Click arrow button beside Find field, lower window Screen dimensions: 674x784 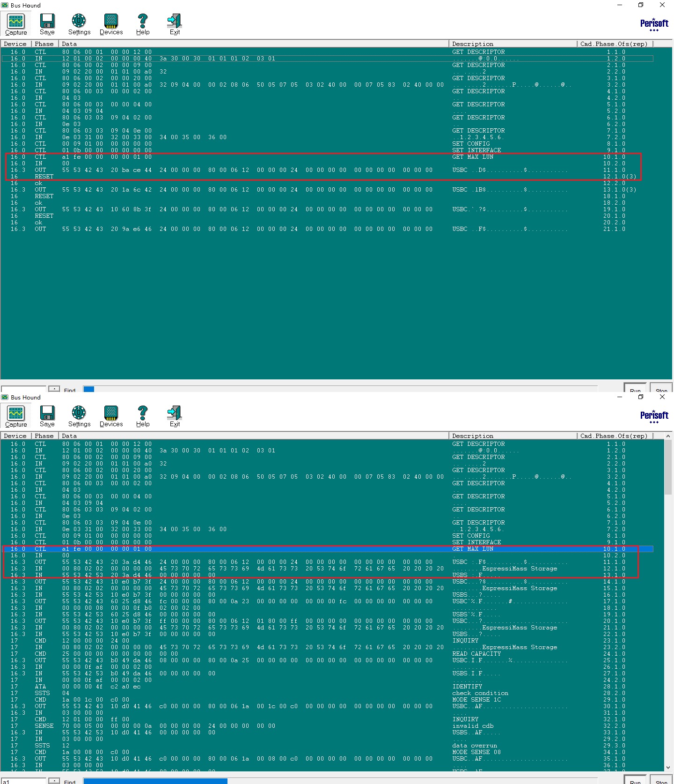click(x=54, y=781)
